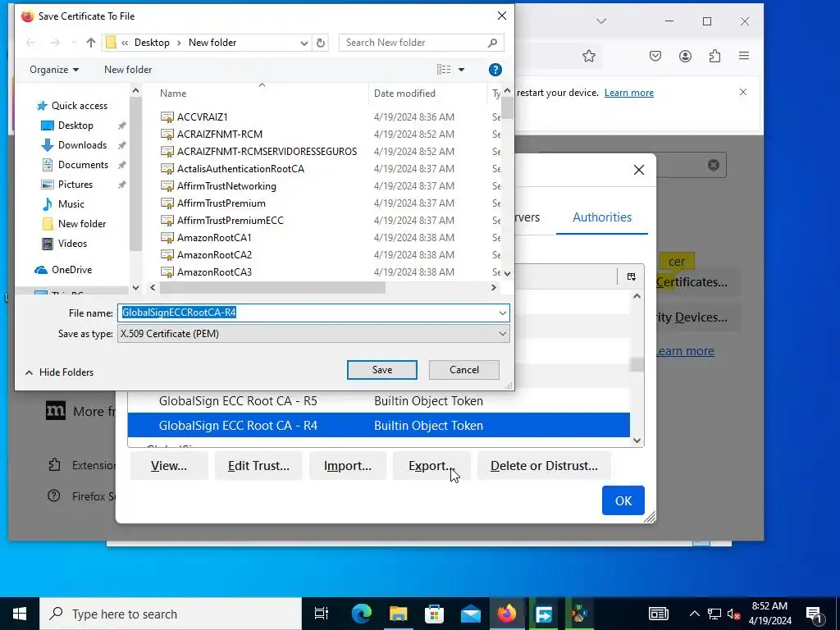The image size is (840, 630).
Task: Sort files by Date modified column
Action: pos(404,94)
